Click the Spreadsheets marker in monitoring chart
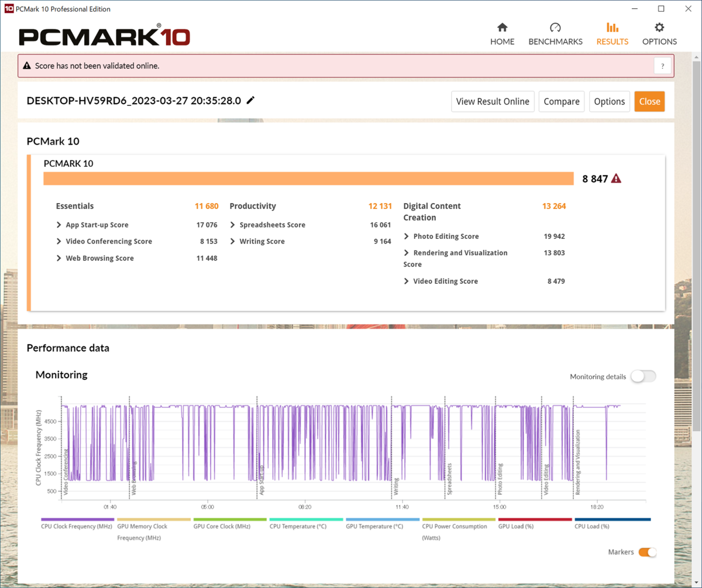 (450, 480)
